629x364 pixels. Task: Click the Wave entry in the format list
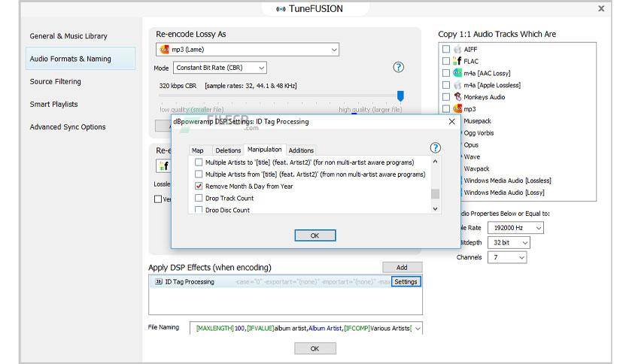pyautogui.click(x=472, y=156)
